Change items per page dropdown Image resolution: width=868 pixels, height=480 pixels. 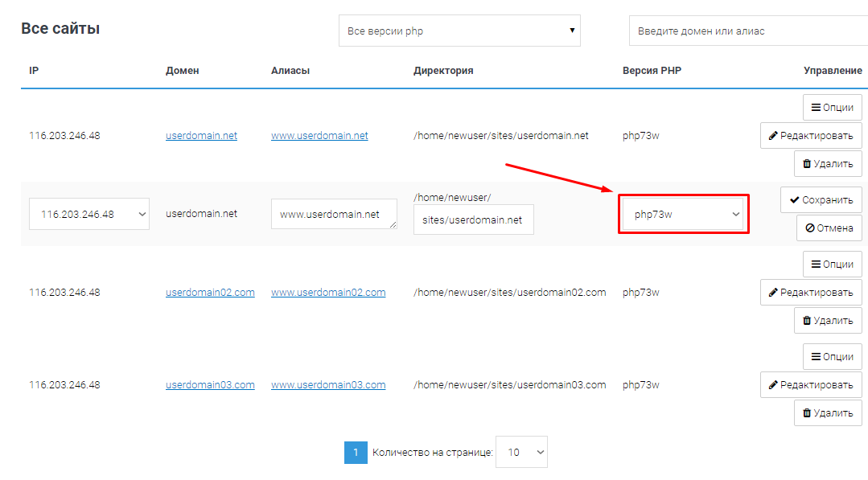[521, 453]
